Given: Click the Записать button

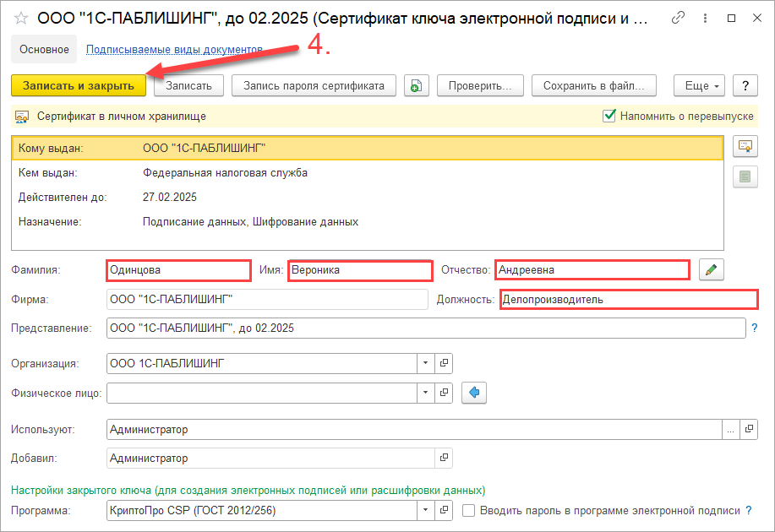Looking at the screenshot, I should point(188,86).
